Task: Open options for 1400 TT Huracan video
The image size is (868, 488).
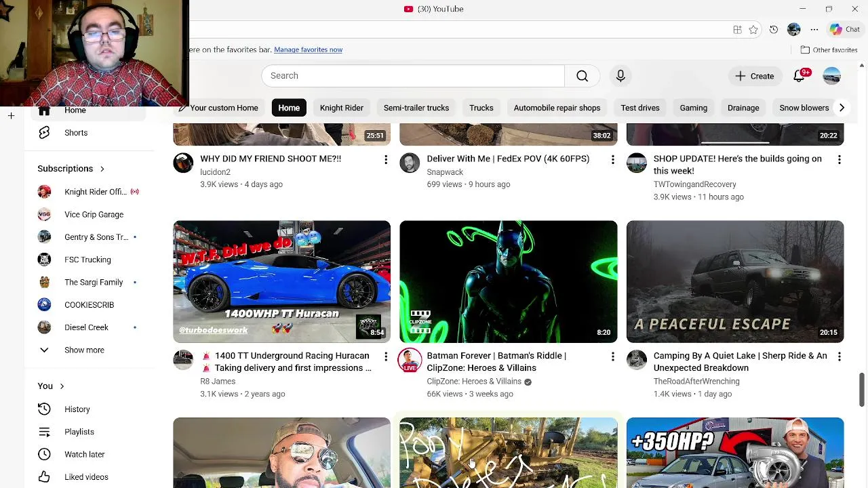Action: click(x=386, y=357)
